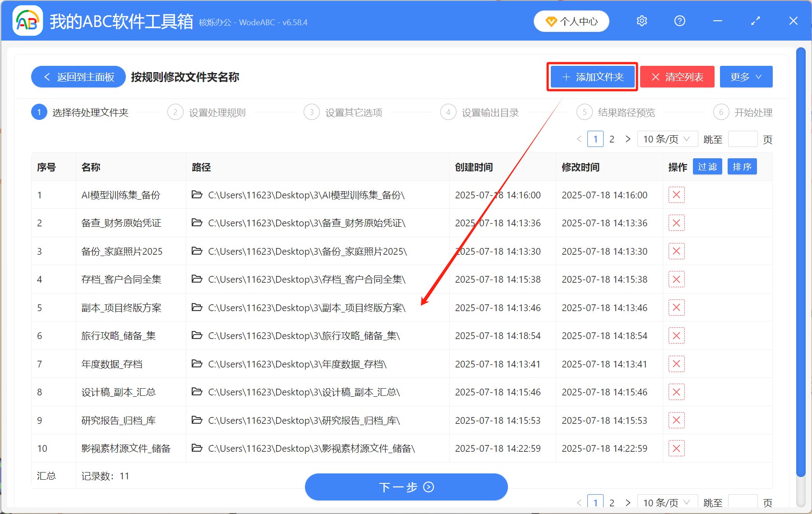Select step 4 设置输出目录

[x=490, y=112]
